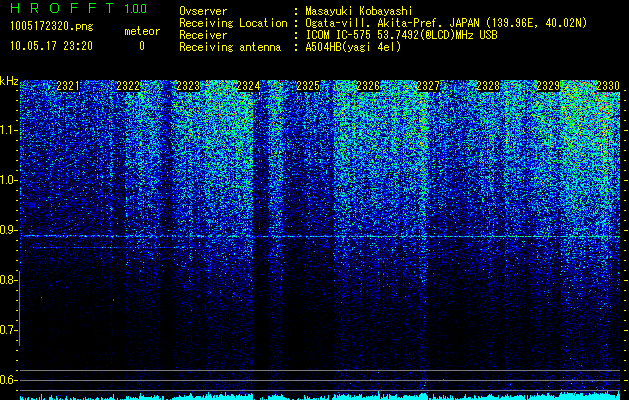
Task: Click the date stamp 10.05.17 23:20
Action: point(51,46)
